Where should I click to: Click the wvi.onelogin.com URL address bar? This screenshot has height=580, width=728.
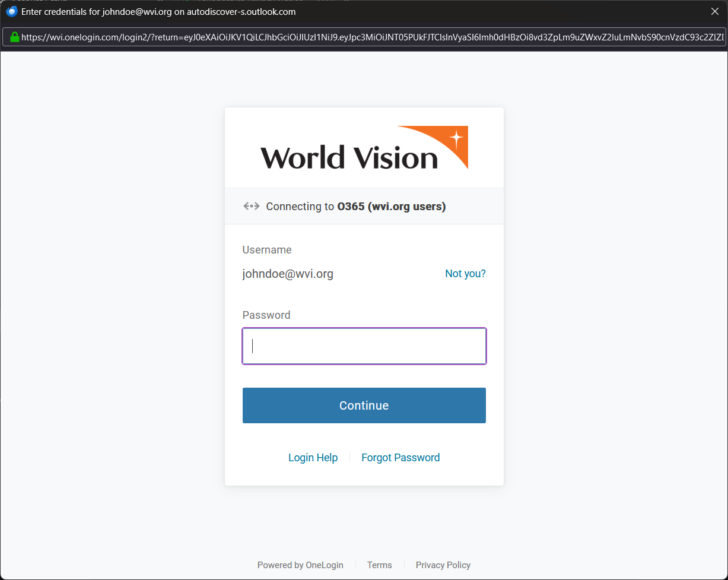(364, 37)
